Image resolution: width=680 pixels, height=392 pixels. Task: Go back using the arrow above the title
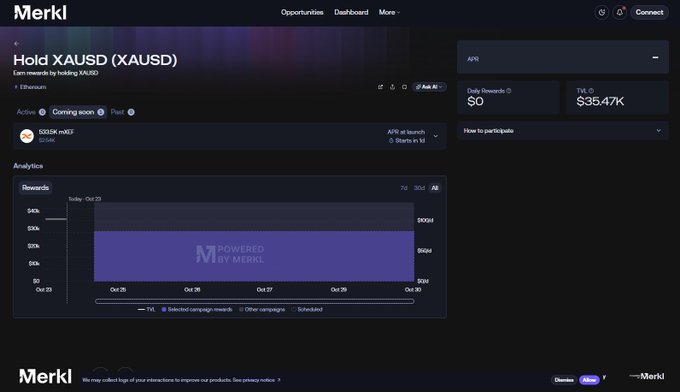[16, 43]
